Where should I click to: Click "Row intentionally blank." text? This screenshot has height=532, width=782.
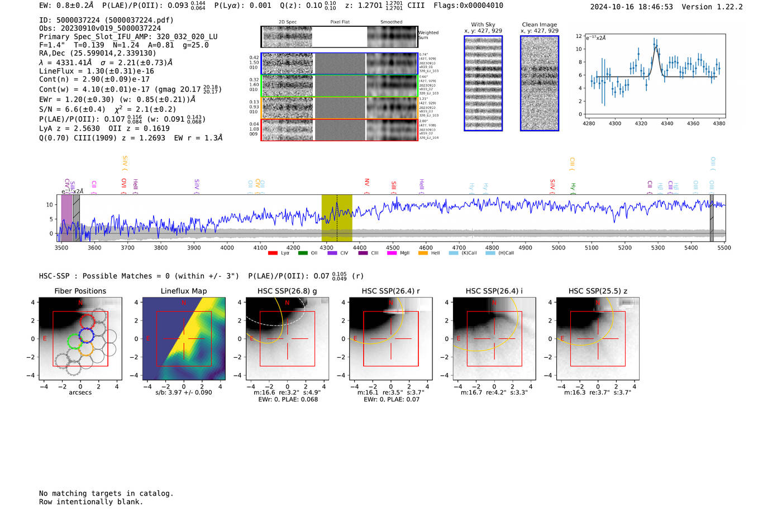91,502
